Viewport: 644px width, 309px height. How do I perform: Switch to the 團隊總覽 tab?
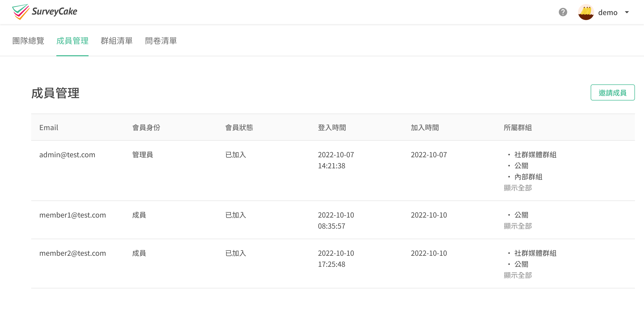[28, 41]
